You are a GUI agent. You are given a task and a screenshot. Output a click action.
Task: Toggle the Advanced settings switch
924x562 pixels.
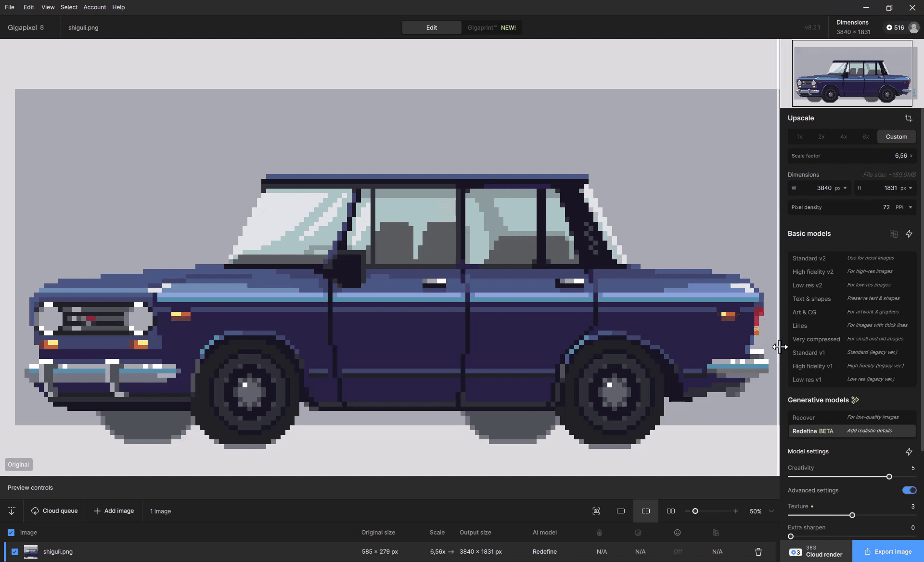click(x=909, y=490)
